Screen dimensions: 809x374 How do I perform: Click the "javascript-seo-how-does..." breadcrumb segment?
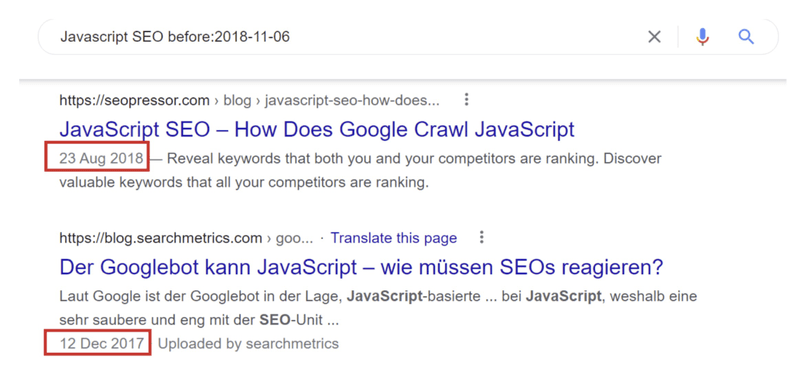click(x=352, y=100)
